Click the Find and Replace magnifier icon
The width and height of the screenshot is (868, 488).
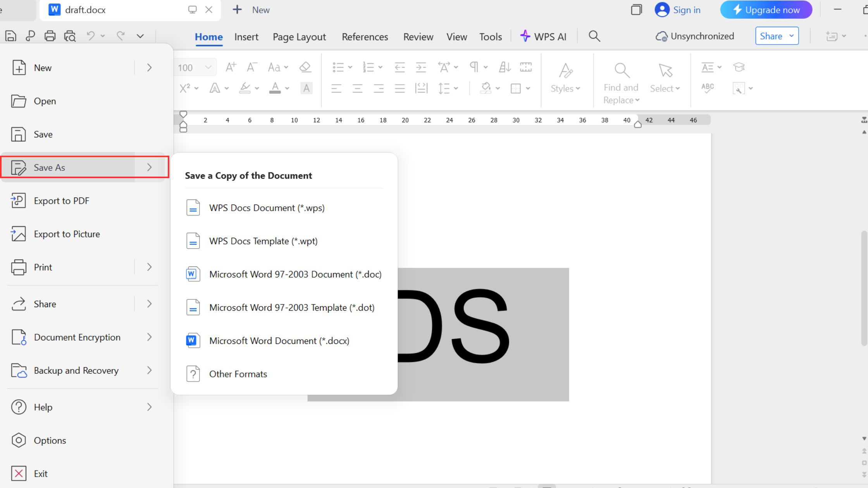click(622, 70)
